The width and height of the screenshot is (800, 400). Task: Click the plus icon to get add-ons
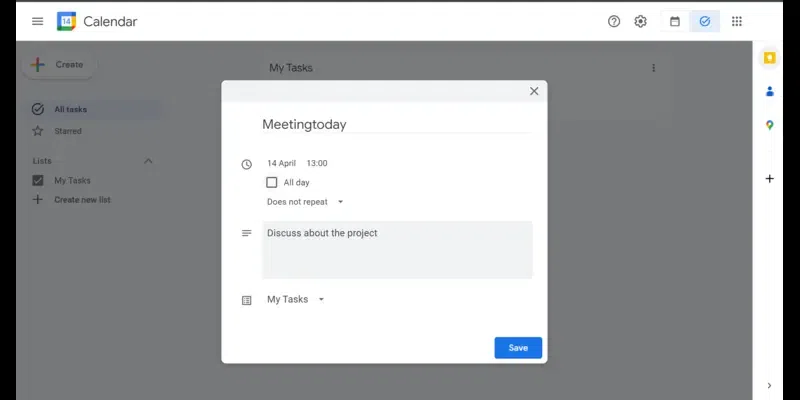(769, 179)
